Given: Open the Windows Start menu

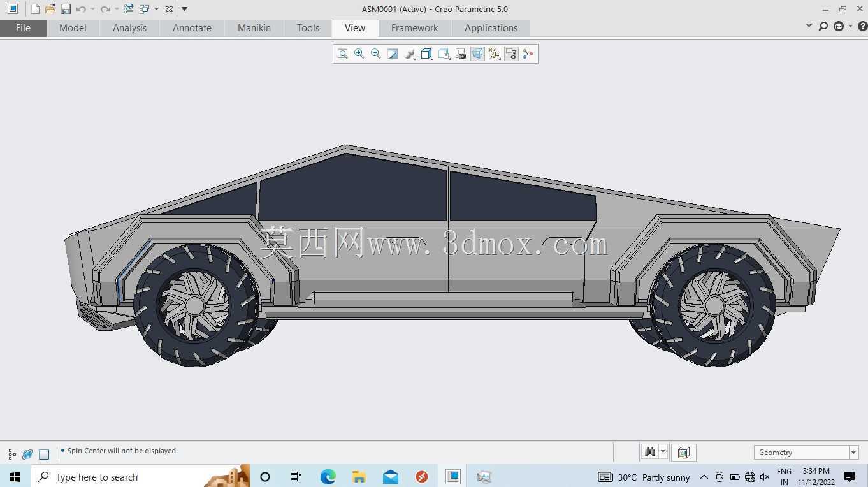Looking at the screenshot, I should (x=15, y=477).
